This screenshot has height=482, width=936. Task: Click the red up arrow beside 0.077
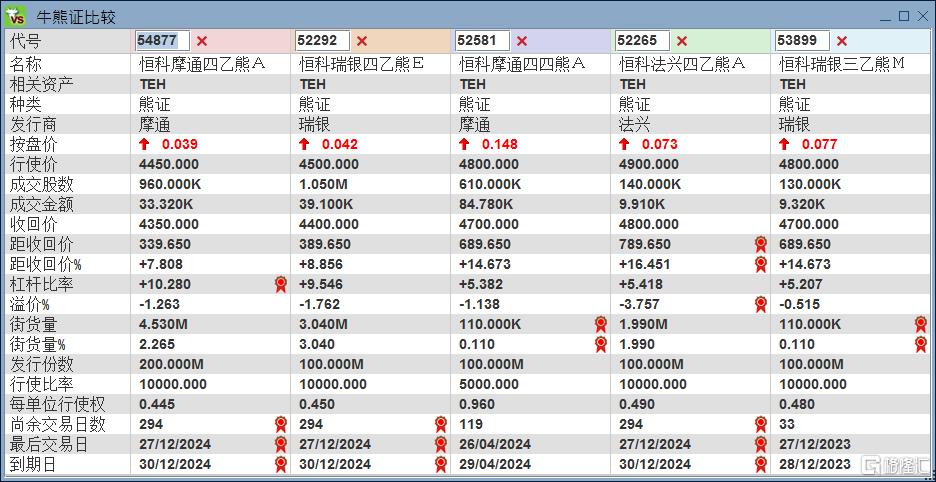(x=784, y=144)
